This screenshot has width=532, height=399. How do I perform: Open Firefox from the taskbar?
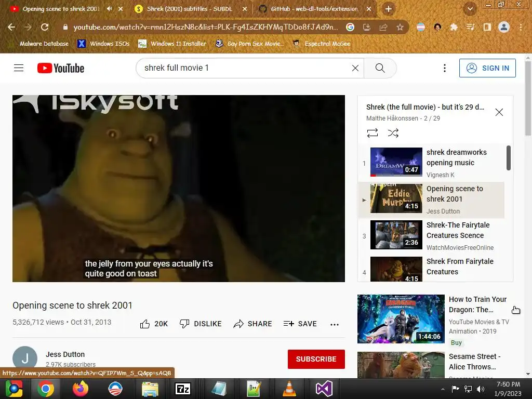point(81,389)
